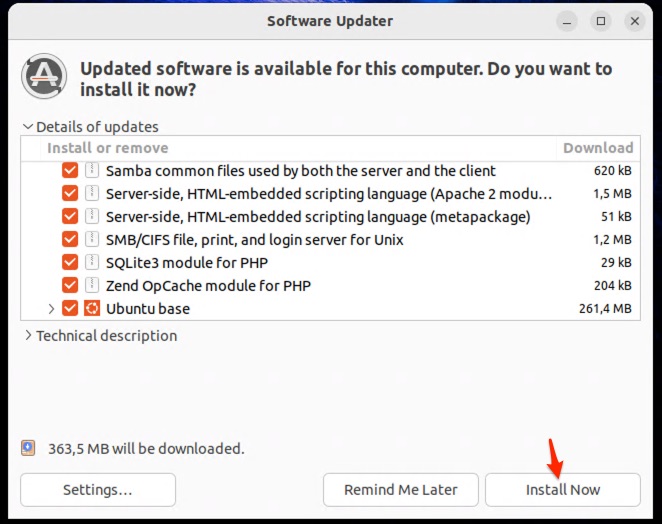Expand the Ubuntu base package group

51,308
